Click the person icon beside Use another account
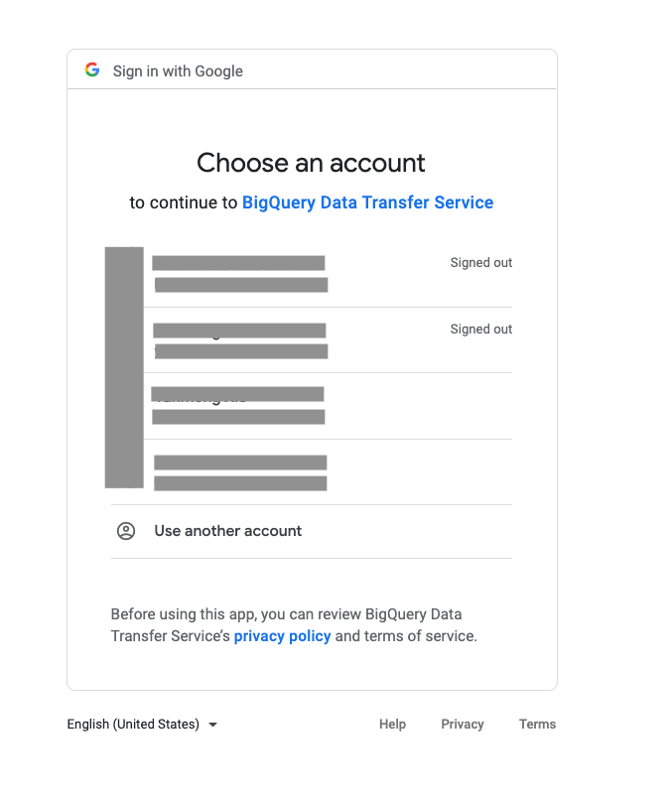Screen dimensions: 672x804 click(x=125, y=531)
